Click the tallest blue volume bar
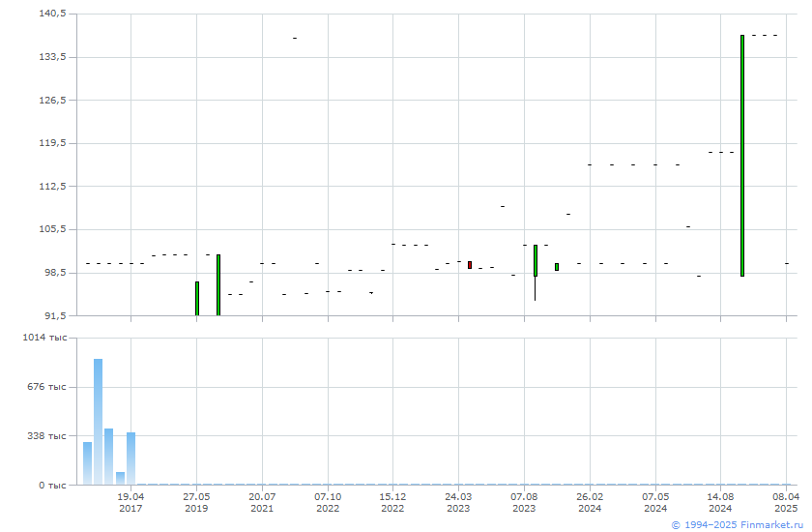The height and width of the screenshot is (532, 812). tap(98, 422)
